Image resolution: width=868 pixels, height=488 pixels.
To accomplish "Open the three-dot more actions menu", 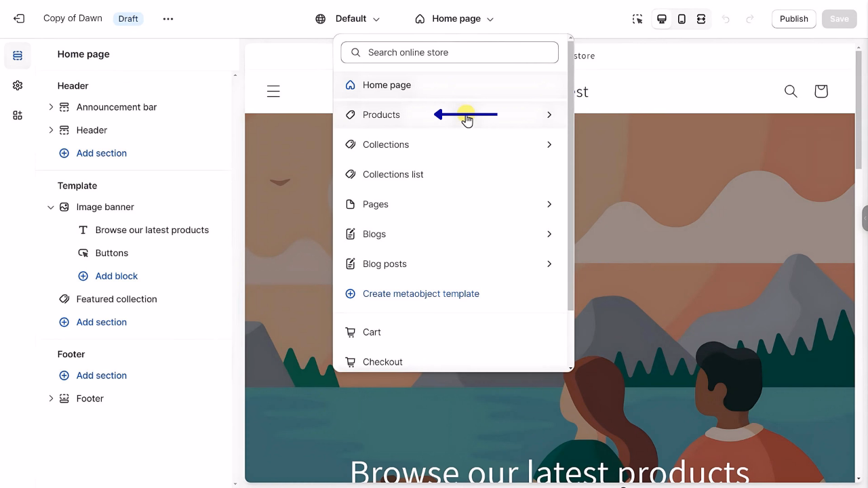I will (x=168, y=19).
